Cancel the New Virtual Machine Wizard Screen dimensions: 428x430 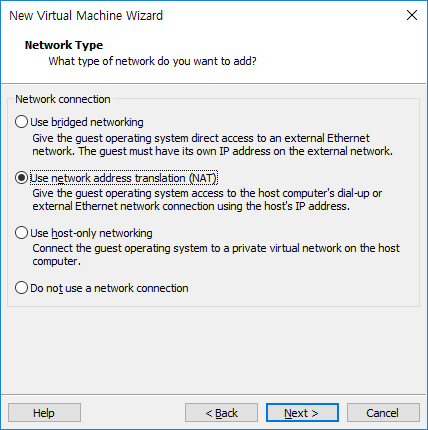point(383,413)
